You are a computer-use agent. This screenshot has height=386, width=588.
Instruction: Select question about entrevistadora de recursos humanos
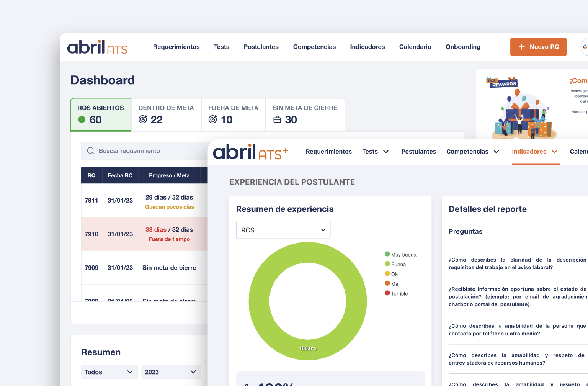click(x=518, y=359)
